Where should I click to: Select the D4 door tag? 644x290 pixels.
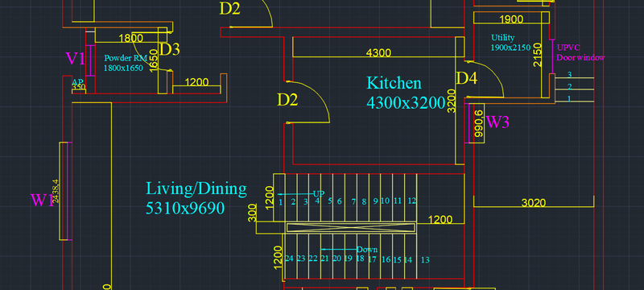pos(467,78)
